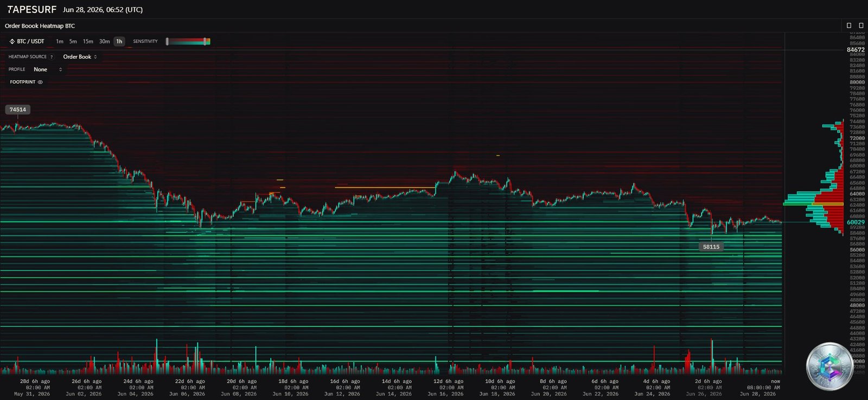This screenshot has height=400, width=868.
Task: Open the Profile None dropdown
Action: pos(48,69)
